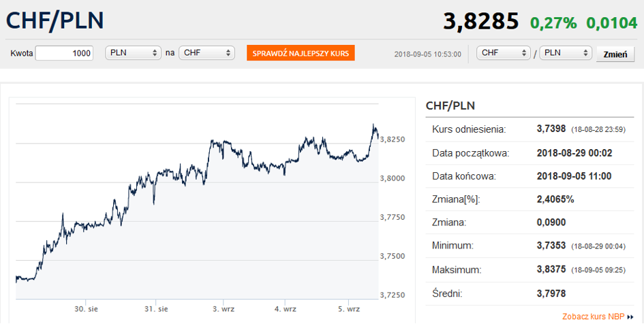Click the 30. sie date marker

(x=87, y=309)
